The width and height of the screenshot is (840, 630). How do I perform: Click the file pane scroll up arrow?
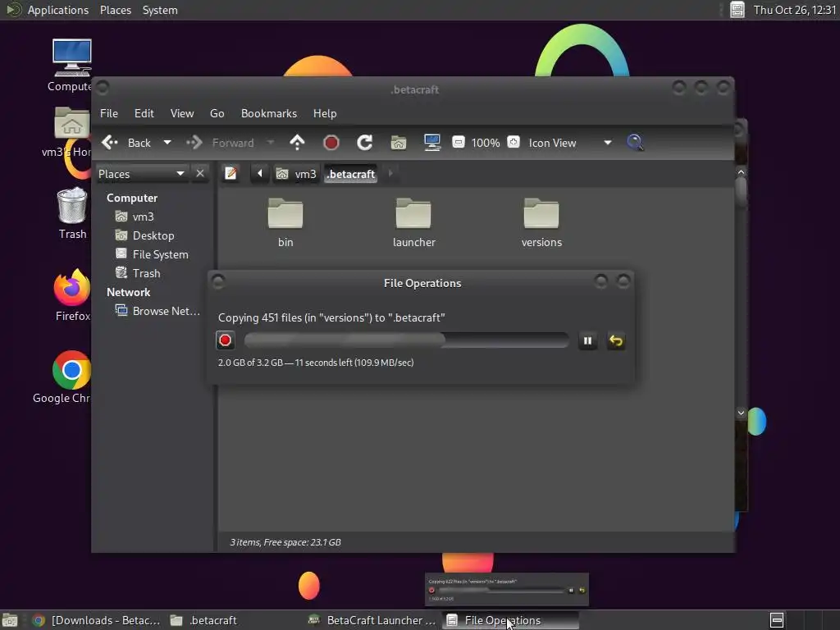pyautogui.click(x=741, y=172)
